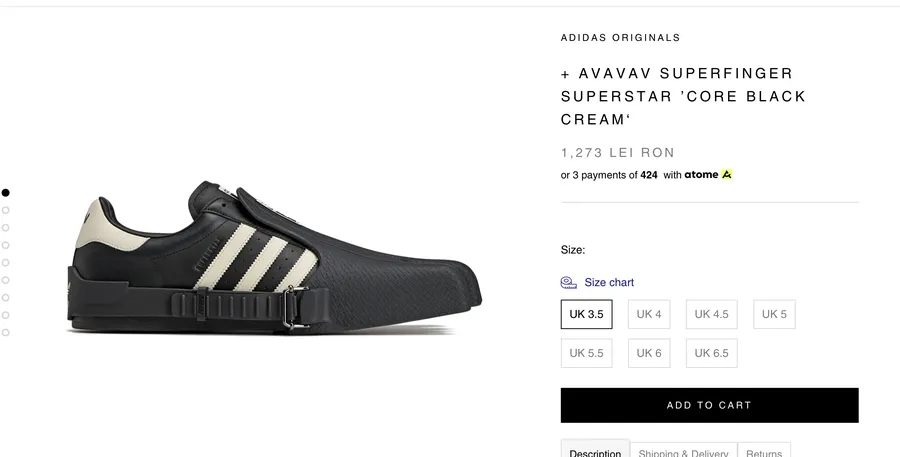Open the Size chart text link
This screenshot has width=900, height=457.
pyautogui.click(x=609, y=282)
